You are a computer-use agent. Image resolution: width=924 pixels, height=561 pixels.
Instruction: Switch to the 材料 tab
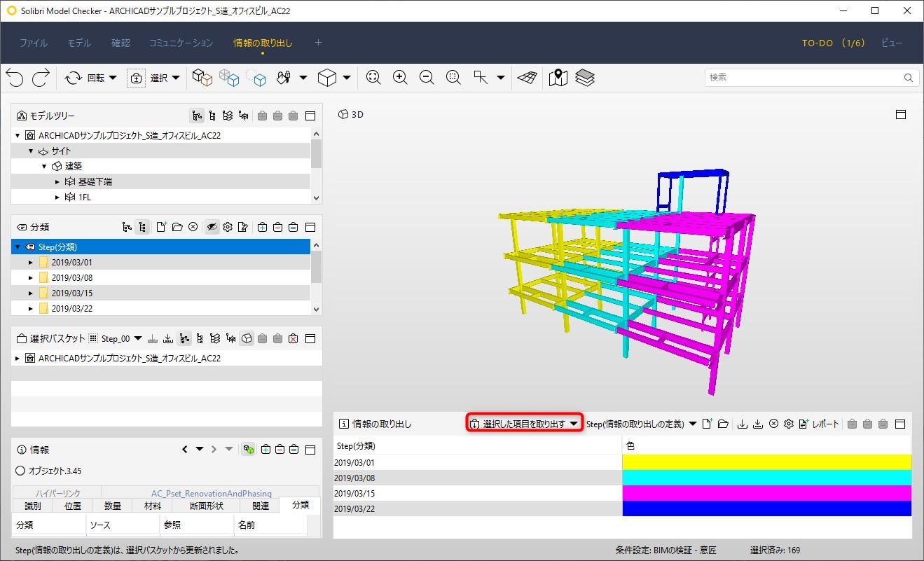pos(153,506)
